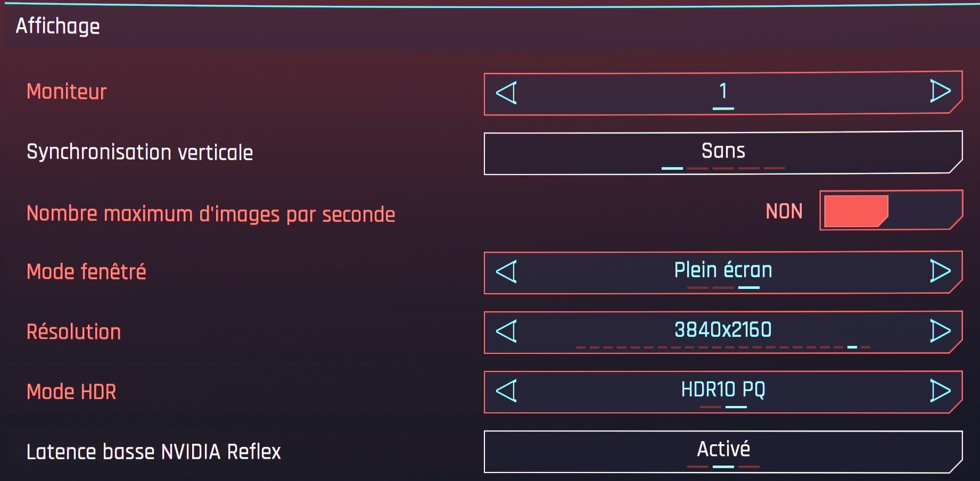Click the Résolution position indicator bar
This screenshot has height=481, width=980.
[x=723, y=347]
